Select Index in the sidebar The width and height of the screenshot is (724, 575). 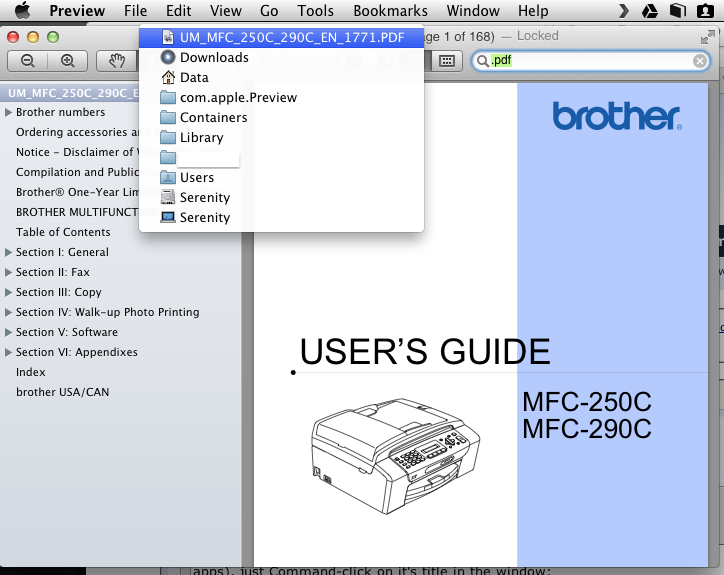tap(30, 372)
